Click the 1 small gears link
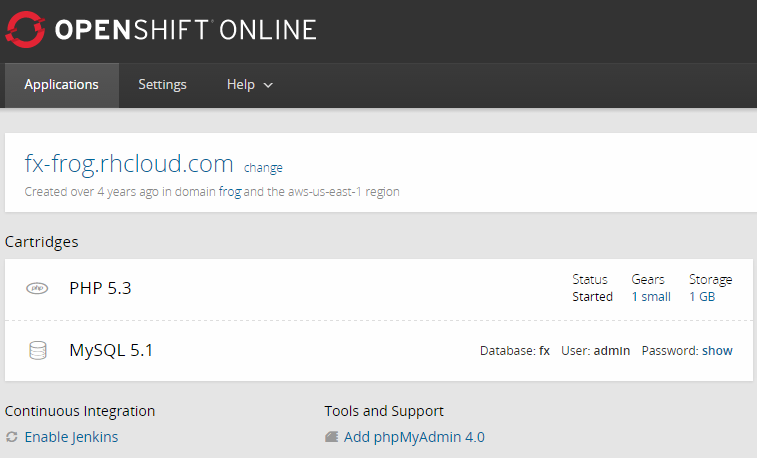The image size is (757, 458). pyautogui.click(x=650, y=297)
